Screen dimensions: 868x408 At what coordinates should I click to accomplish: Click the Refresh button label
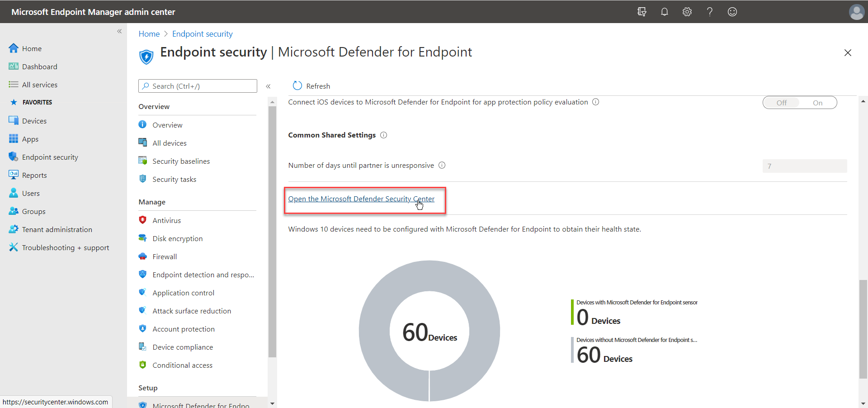[x=318, y=86]
